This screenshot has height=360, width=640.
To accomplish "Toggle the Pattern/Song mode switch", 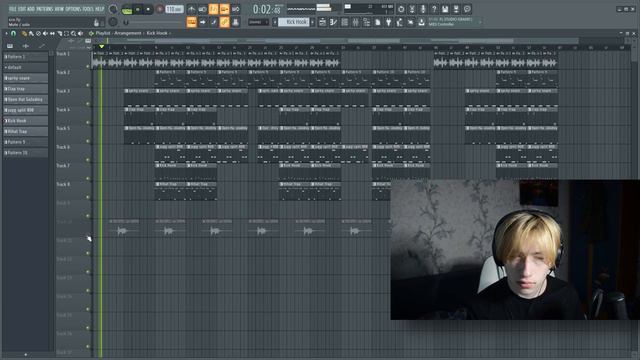I will tap(127, 10).
